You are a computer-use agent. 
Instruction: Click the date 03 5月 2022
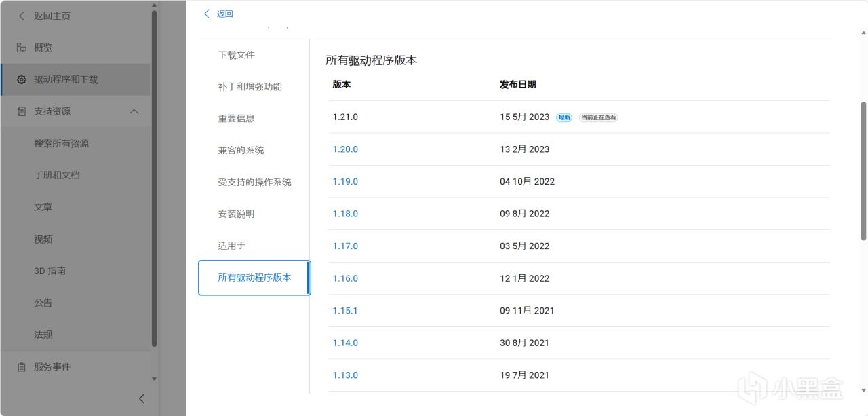pyautogui.click(x=524, y=246)
